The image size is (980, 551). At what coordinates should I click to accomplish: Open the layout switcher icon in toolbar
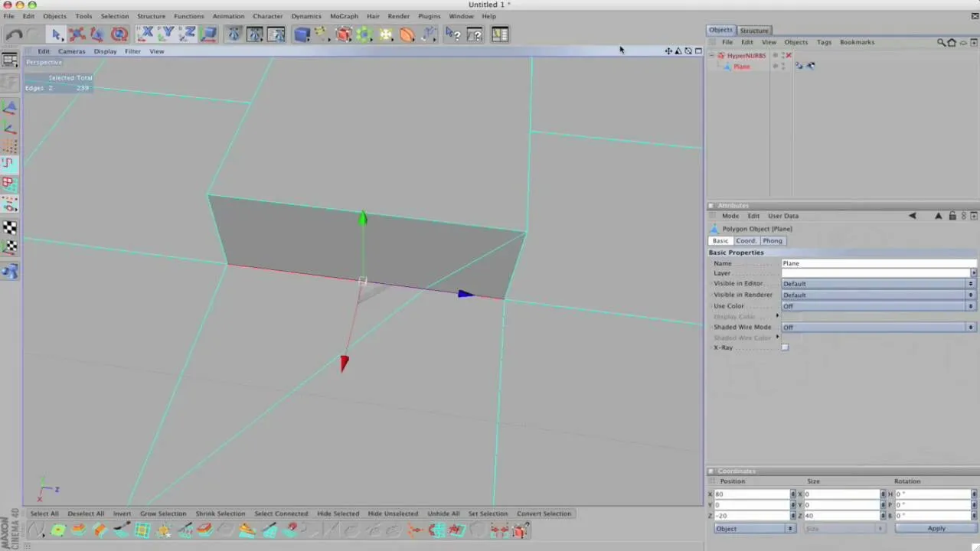500,34
